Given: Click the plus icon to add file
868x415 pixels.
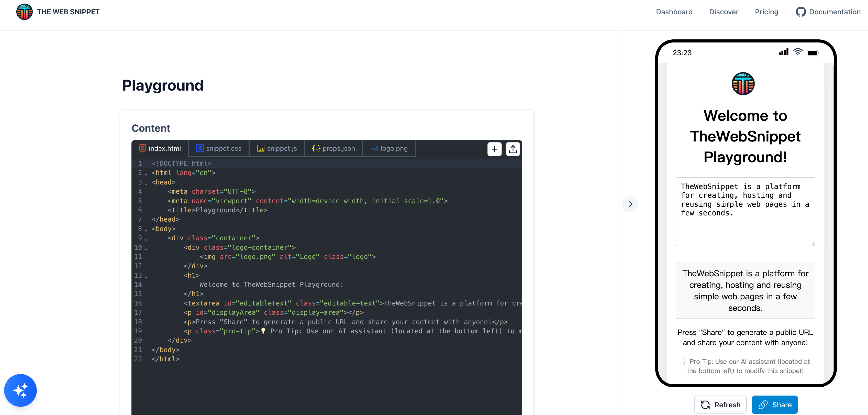Looking at the screenshot, I should coord(494,149).
